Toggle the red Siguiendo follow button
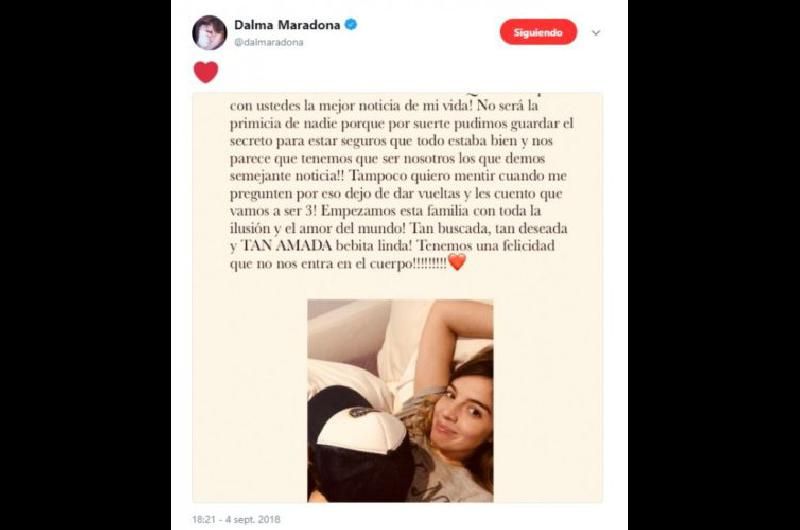Screen dimensions: 800x530 538,32
